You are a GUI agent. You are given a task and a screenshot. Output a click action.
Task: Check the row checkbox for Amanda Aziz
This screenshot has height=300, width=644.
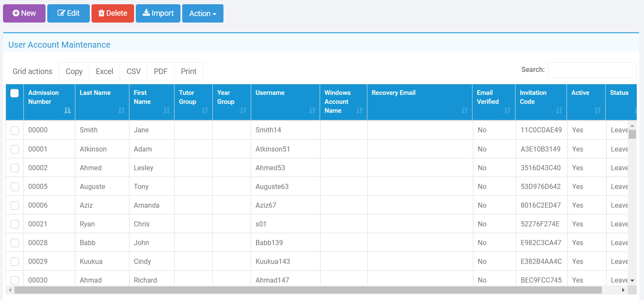point(14,205)
